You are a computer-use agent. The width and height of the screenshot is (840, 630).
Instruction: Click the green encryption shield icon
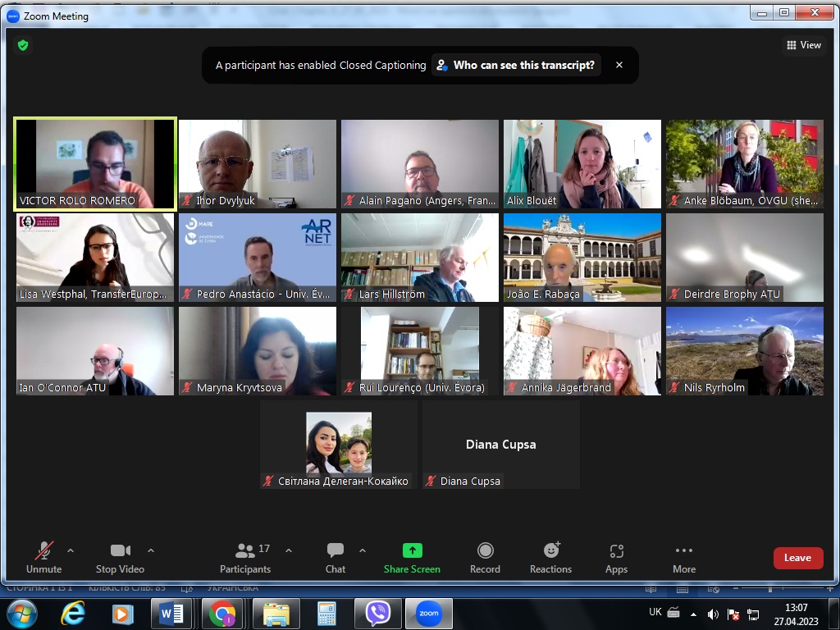click(x=23, y=45)
